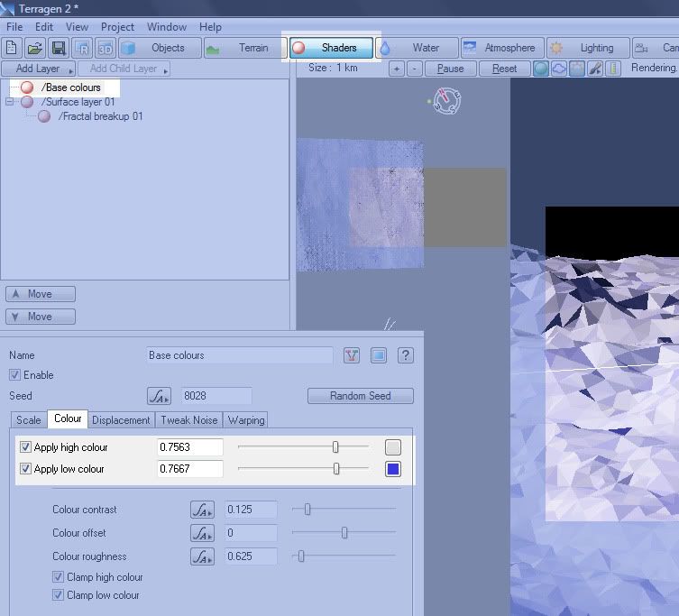This screenshot has width=679, height=616.
Task: Collapse the Surface layer 01 tree node
Action: [10, 102]
